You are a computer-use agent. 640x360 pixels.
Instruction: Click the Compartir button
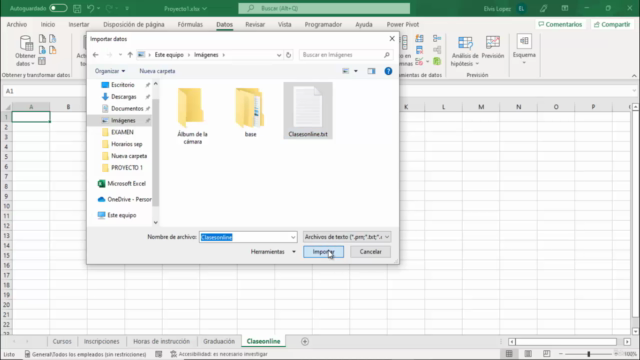(612, 24)
